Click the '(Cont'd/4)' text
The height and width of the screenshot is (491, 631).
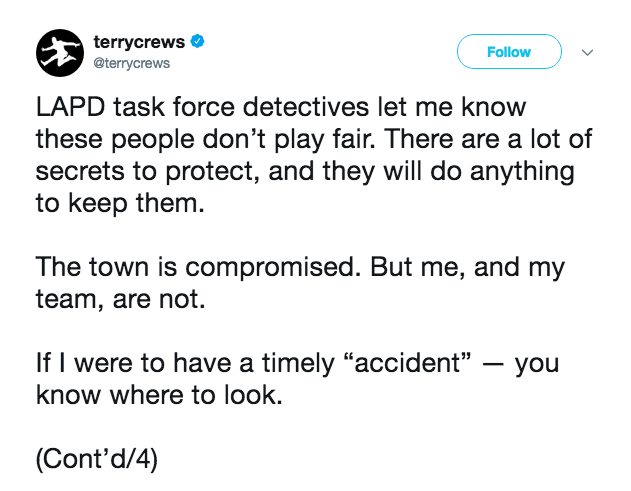pyautogui.click(x=97, y=461)
